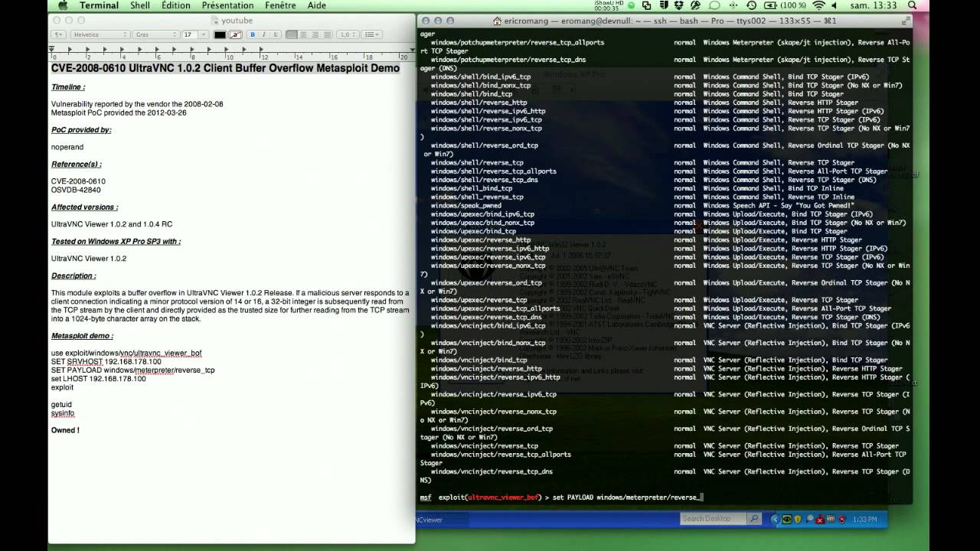Open paragraph styles dropdown in TextEdit

59,34
